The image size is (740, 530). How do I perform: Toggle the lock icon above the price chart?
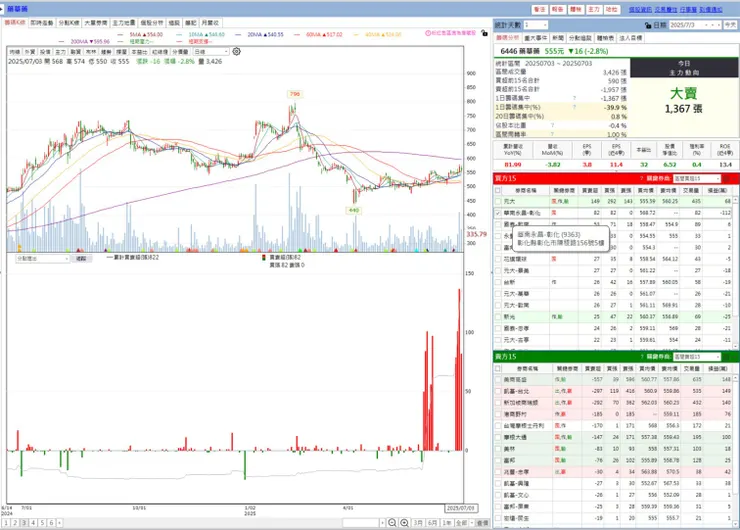point(484,33)
